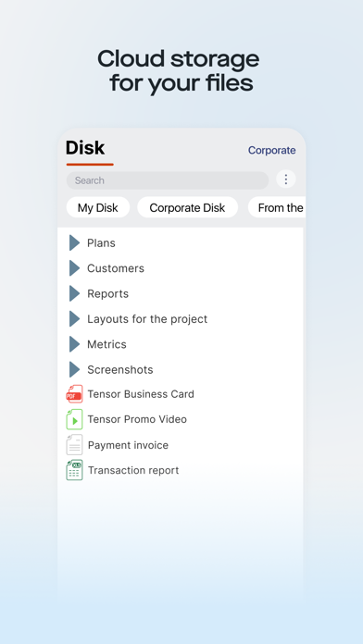This screenshot has width=363, height=644.
Task: Click the Tensor Promo Video file icon
Action: (x=74, y=419)
